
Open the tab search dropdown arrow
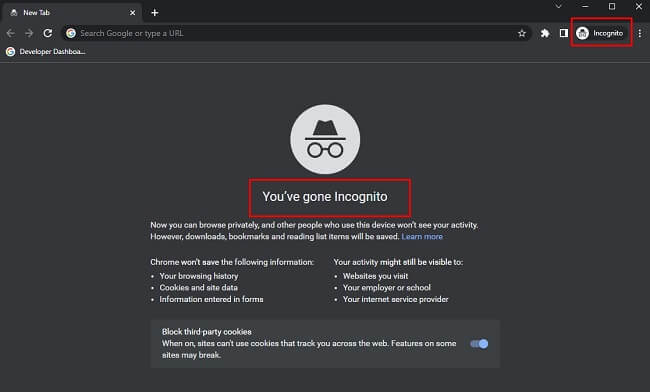click(x=558, y=6)
